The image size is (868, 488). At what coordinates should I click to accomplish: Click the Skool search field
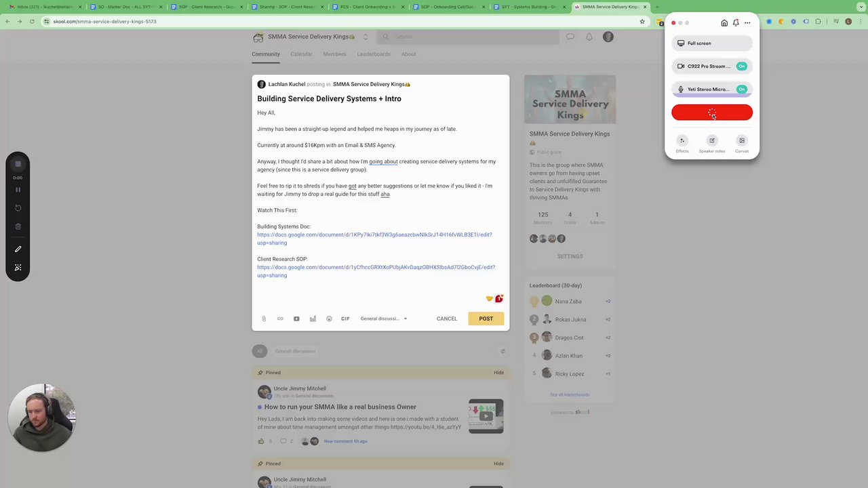pyautogui.click(x=468, y=37)
